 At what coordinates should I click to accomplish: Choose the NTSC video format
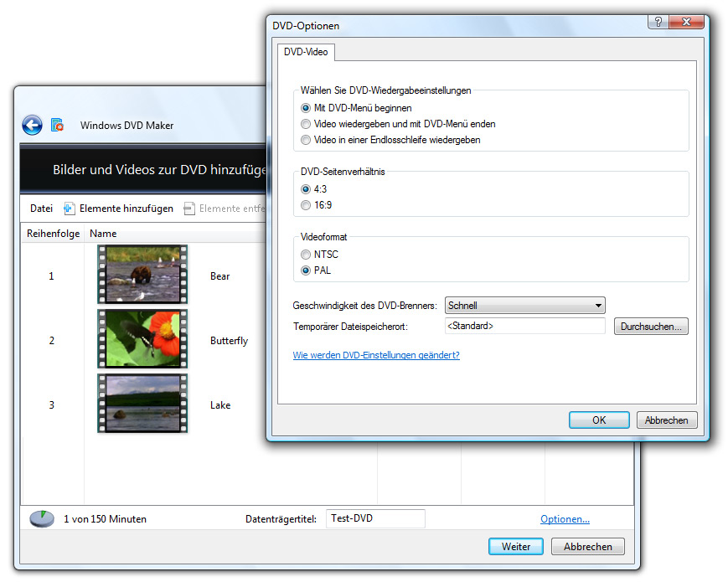click(x=307, y=255)
